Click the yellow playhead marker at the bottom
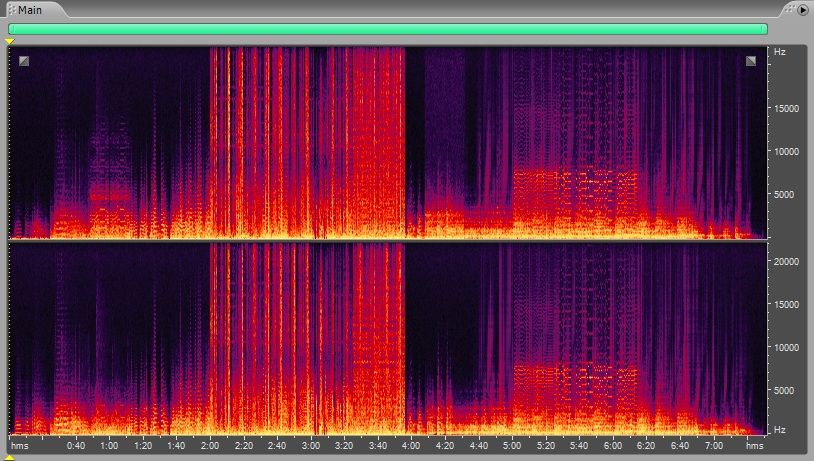 [10, 457]
